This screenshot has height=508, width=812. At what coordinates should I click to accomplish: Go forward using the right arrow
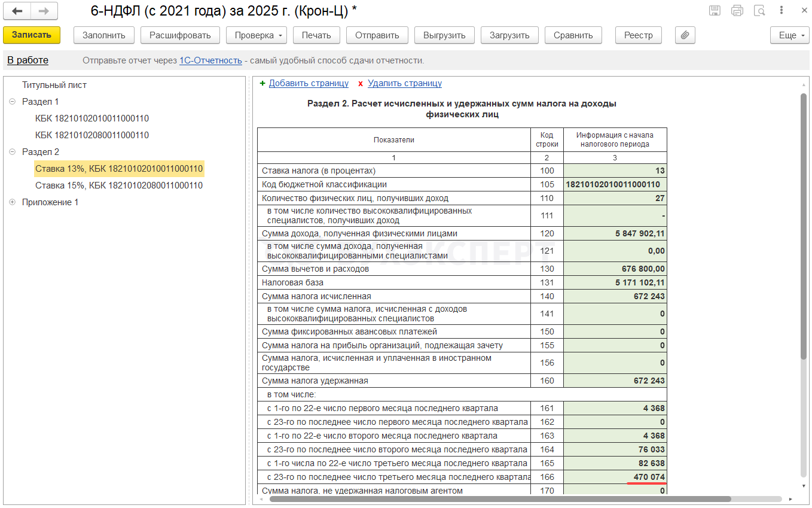coord(44,11)
